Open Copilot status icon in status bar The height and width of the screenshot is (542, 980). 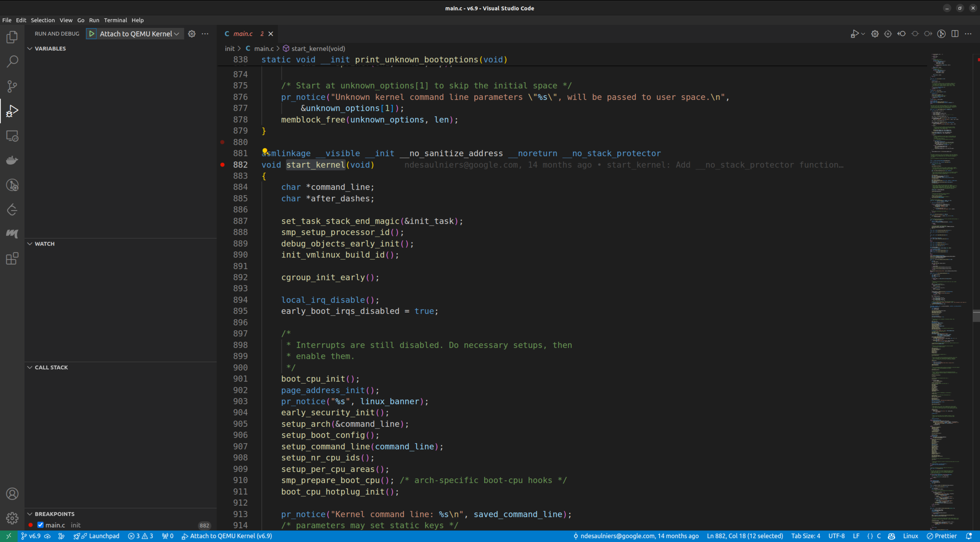(891, 536)
